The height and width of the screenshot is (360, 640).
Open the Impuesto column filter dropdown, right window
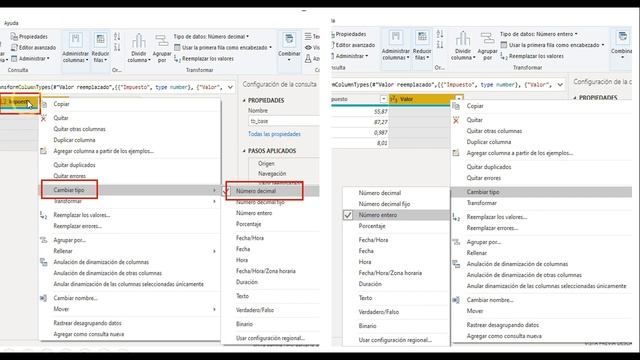(383, 99)
